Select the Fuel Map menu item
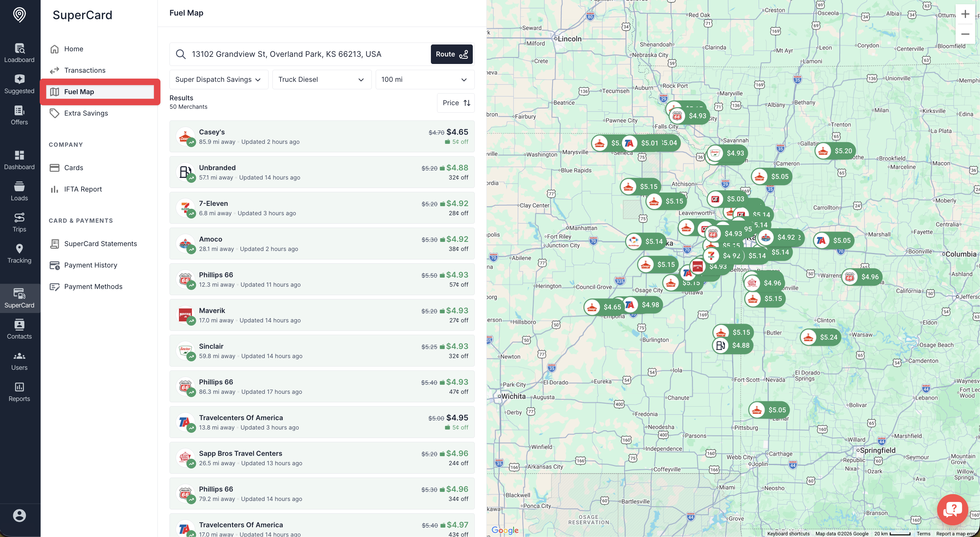 click(x=100, y=92)
